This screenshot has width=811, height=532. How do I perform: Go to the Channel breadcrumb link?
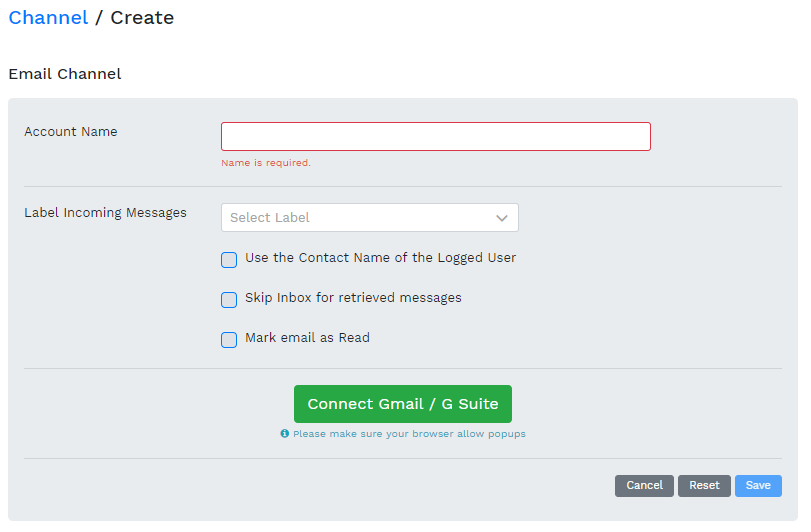point(48,18)
